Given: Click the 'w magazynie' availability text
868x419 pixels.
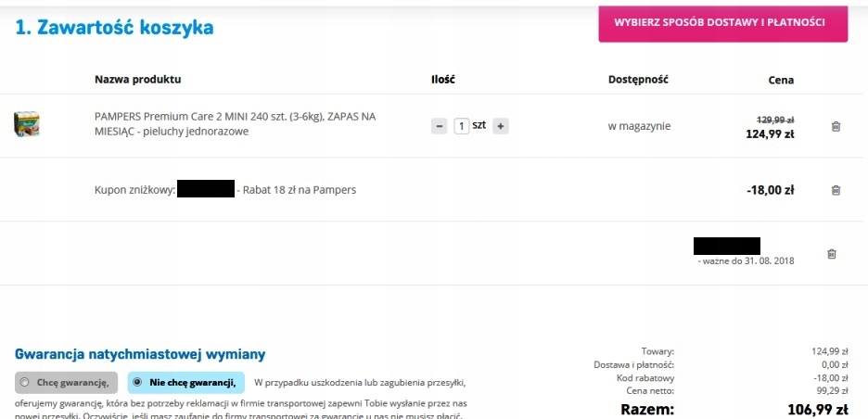Looking at the screenshot, I should tap(639, 126).
